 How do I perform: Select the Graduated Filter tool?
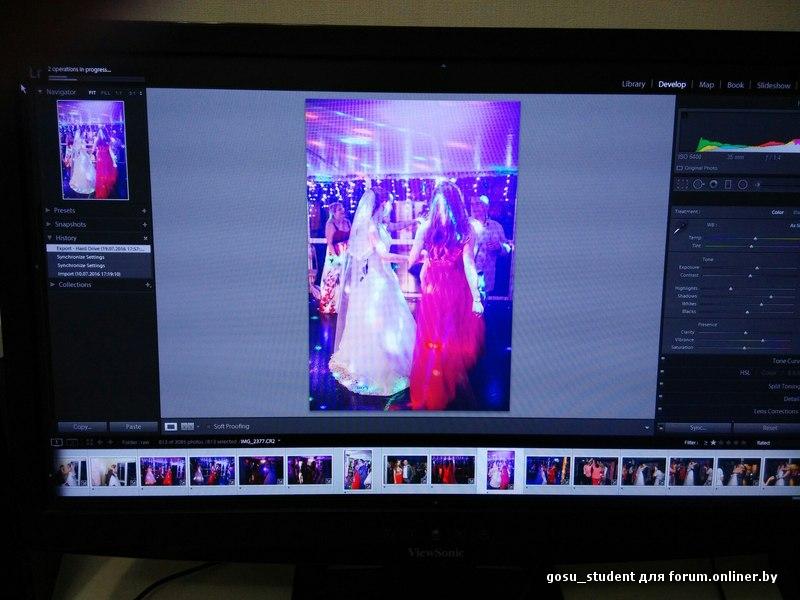pos(728,184)
